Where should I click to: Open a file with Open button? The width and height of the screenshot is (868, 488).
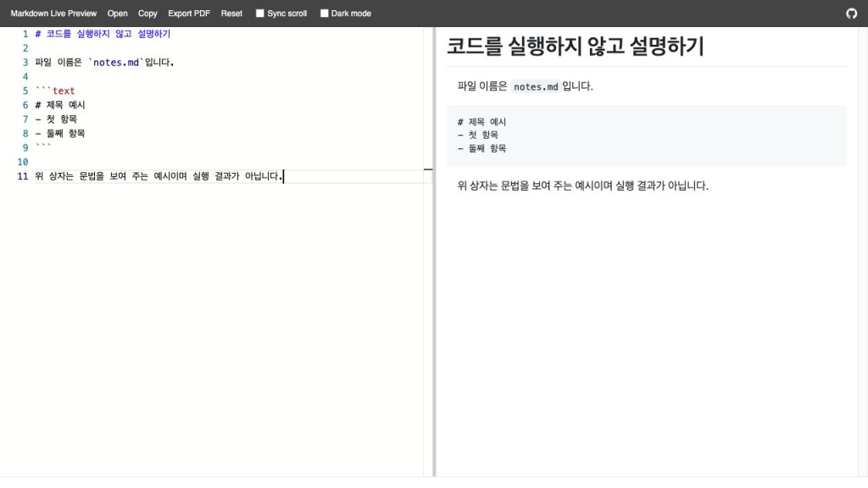click(117, 14)
